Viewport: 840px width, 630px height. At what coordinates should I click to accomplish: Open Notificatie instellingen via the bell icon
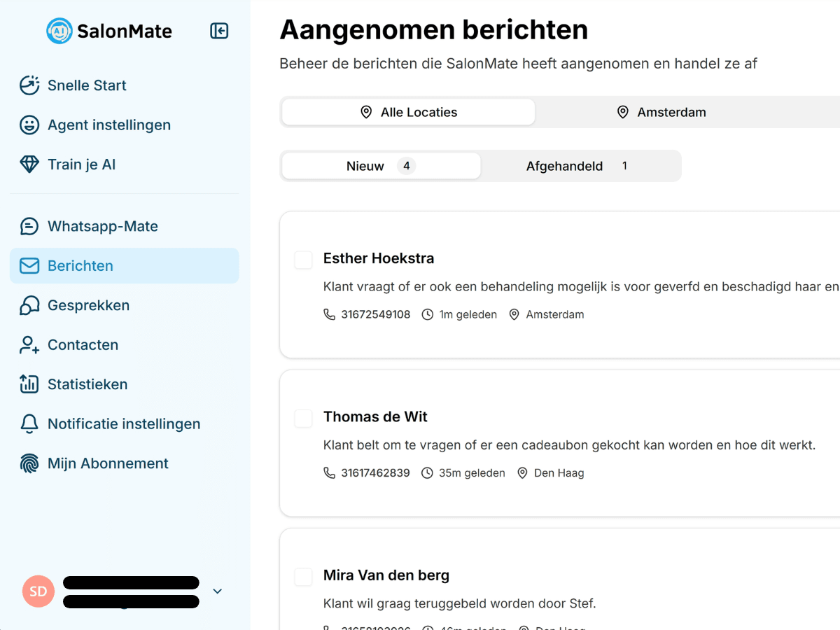29,423
